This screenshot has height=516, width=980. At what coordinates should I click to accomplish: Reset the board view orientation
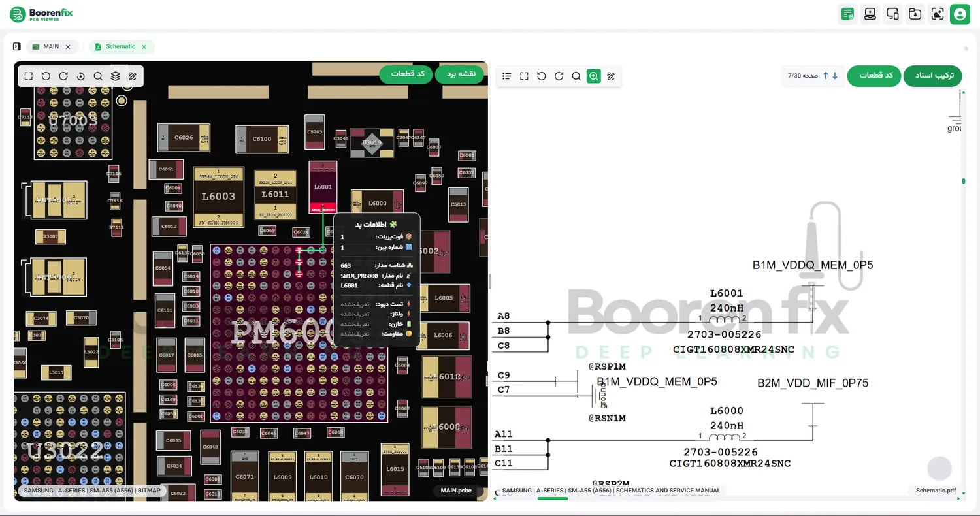tap(80, 76)
